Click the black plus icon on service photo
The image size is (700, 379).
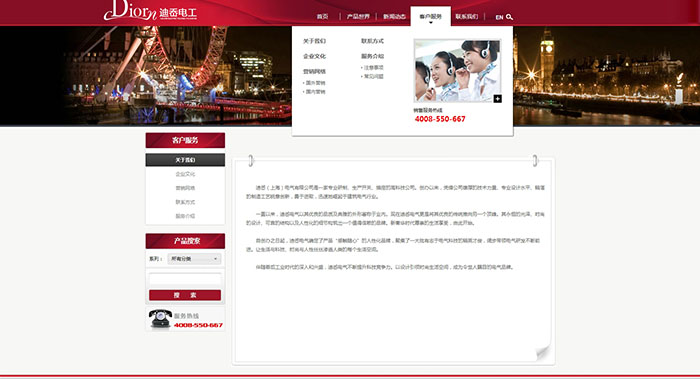pos(497,99)
